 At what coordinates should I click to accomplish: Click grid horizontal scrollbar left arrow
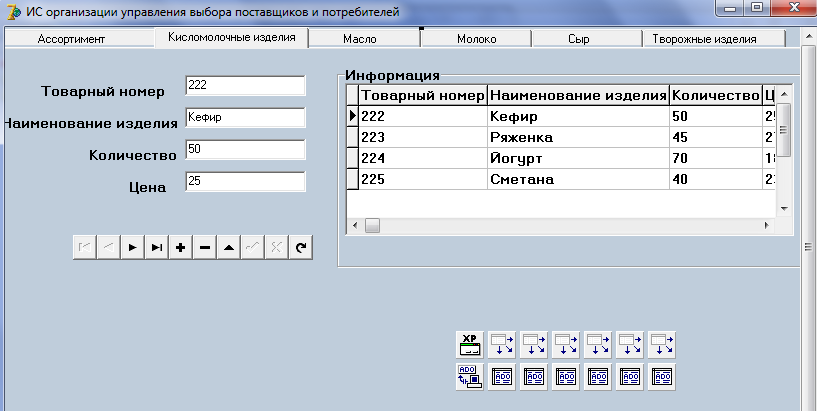pos(355,226)
